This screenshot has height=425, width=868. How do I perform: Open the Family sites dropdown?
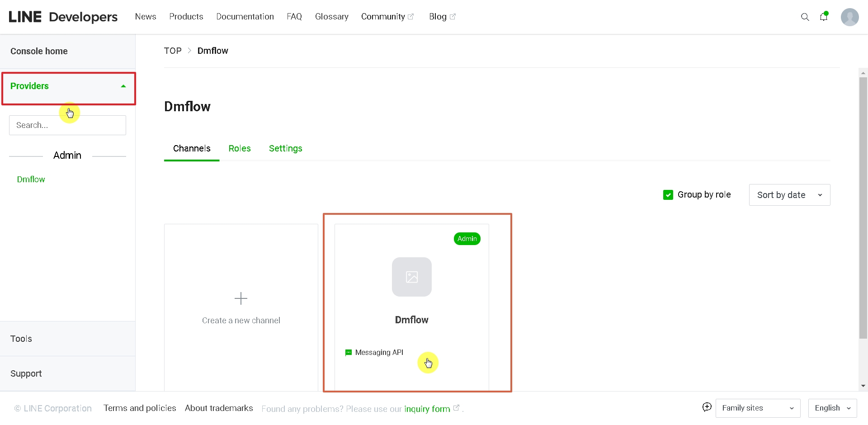coord(758,408)
